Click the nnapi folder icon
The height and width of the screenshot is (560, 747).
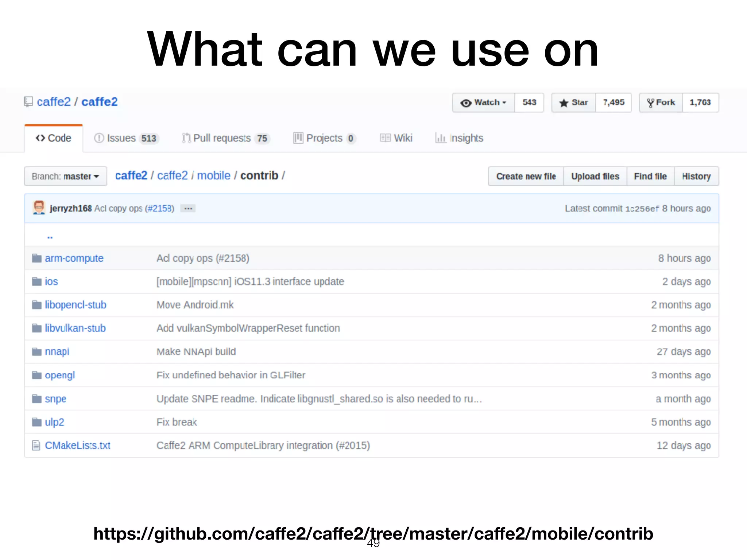36,351
